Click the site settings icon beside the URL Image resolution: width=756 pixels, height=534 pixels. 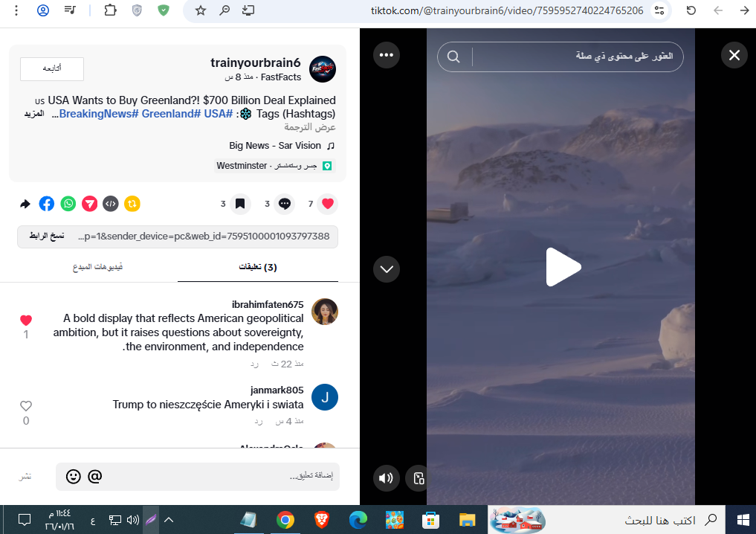pos(659,10)
